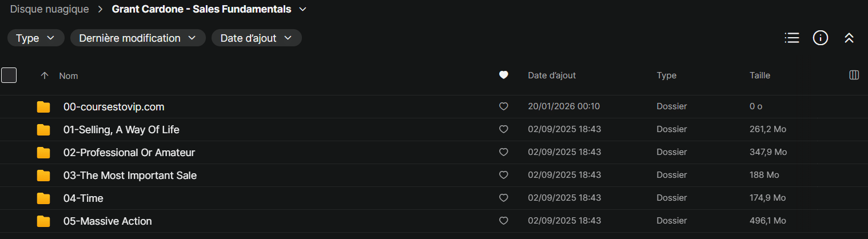Toggle sort direction arrow beside Nom

tap(45, 75)
